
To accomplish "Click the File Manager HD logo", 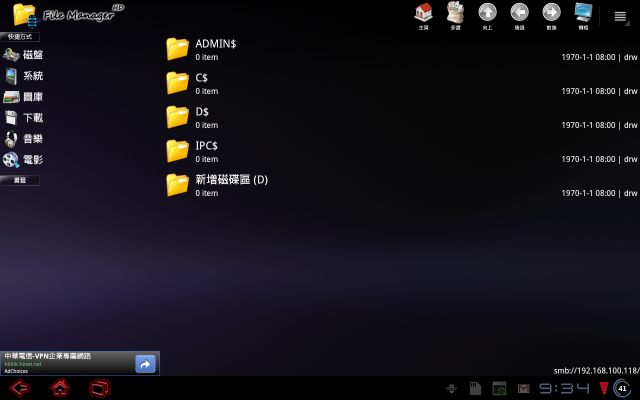I will coord(67,15).
